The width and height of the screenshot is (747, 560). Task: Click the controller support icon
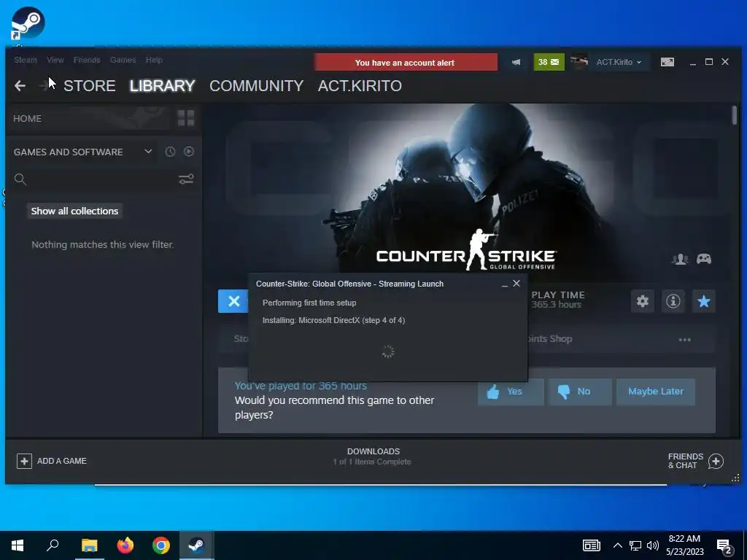[704, 259]
